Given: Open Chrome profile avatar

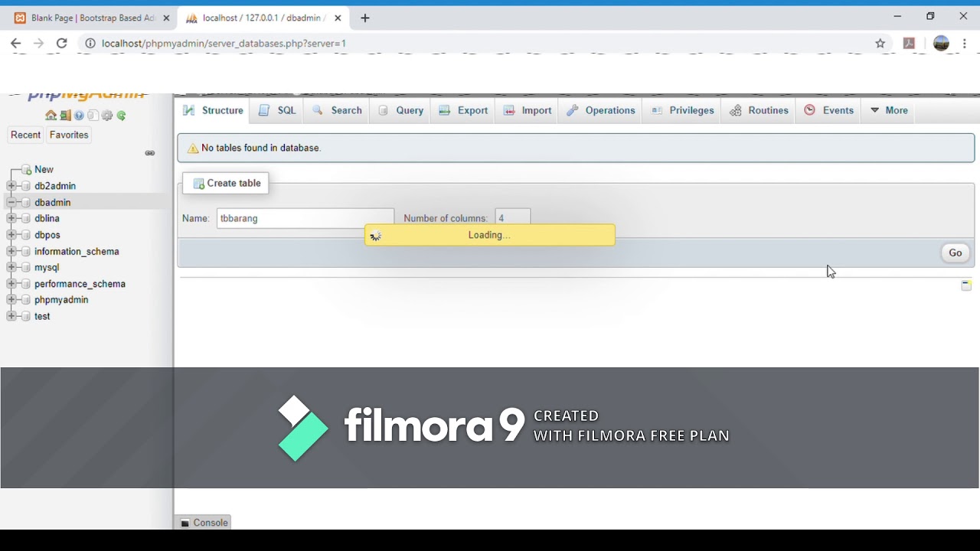Looking at the screenshot, I should (941, 44).
